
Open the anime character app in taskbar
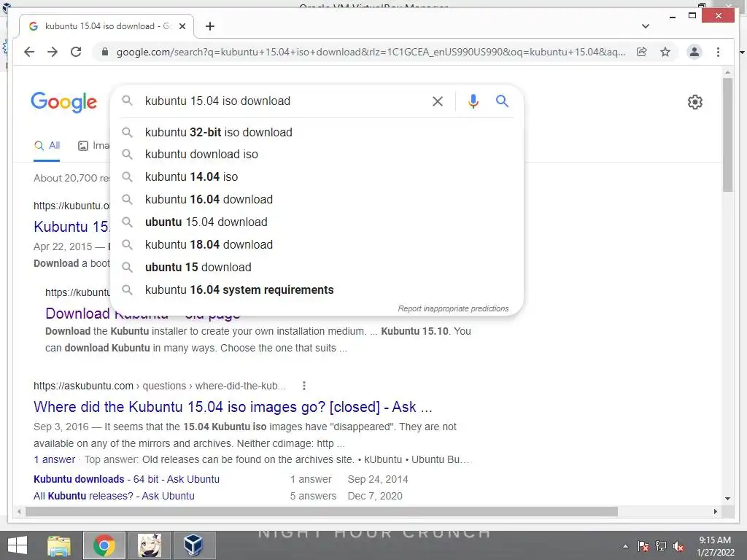click(x=149, y=545)
